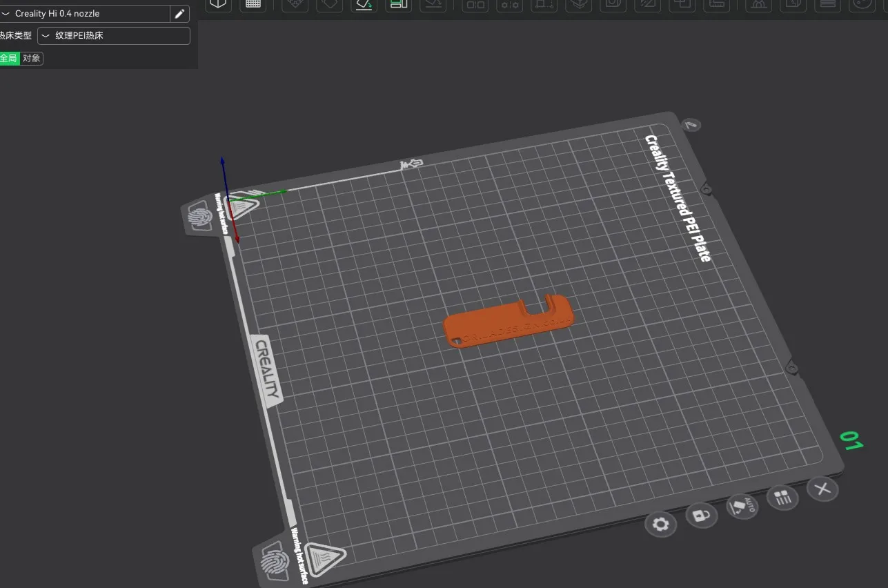Arrange objects on this plate icon
The height and width of the screenshot is (588, 888).
[x=782, y=498]
